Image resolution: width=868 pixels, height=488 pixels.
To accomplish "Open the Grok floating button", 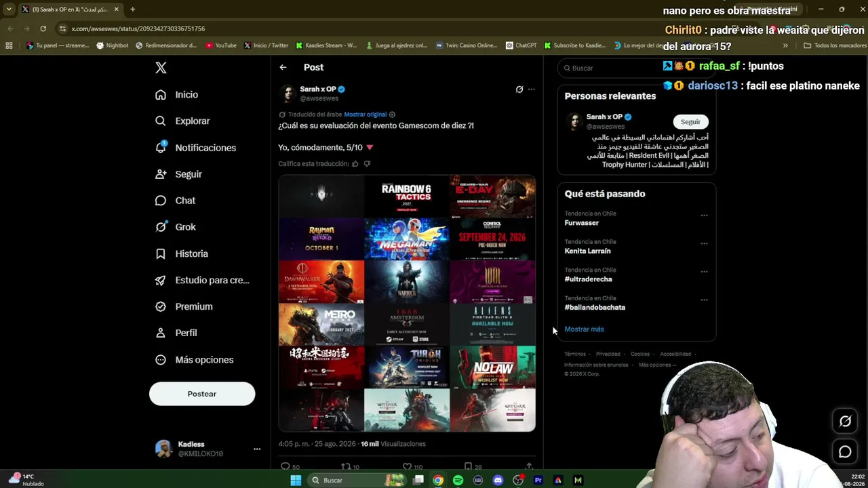I will (x=845, y=421).
